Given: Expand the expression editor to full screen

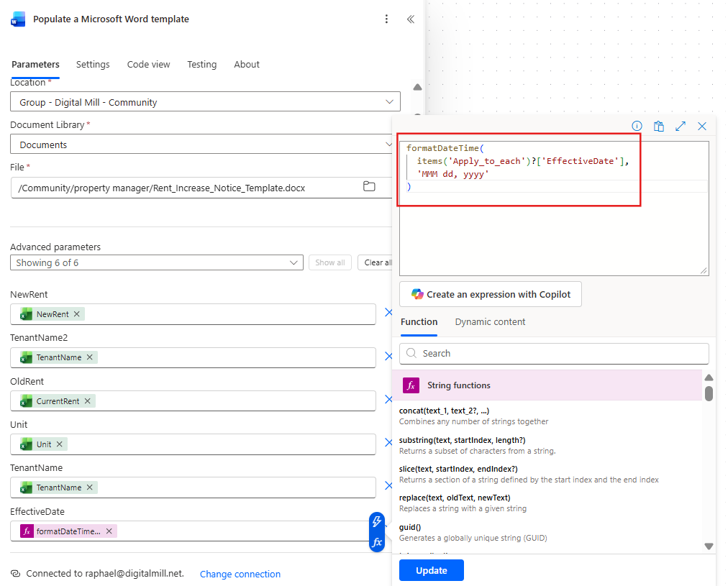Looking at the screenshot, I should pyautogui.click(x=681, y=127).
